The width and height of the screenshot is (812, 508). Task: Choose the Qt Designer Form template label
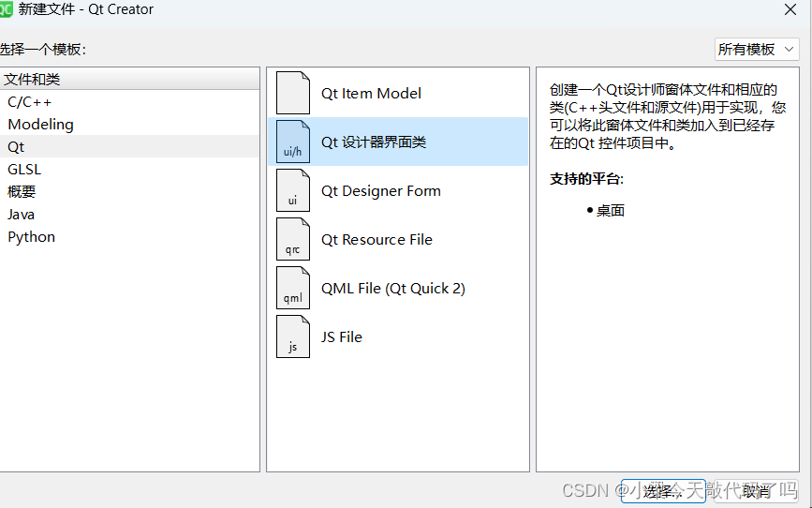[x=380, y=191]
